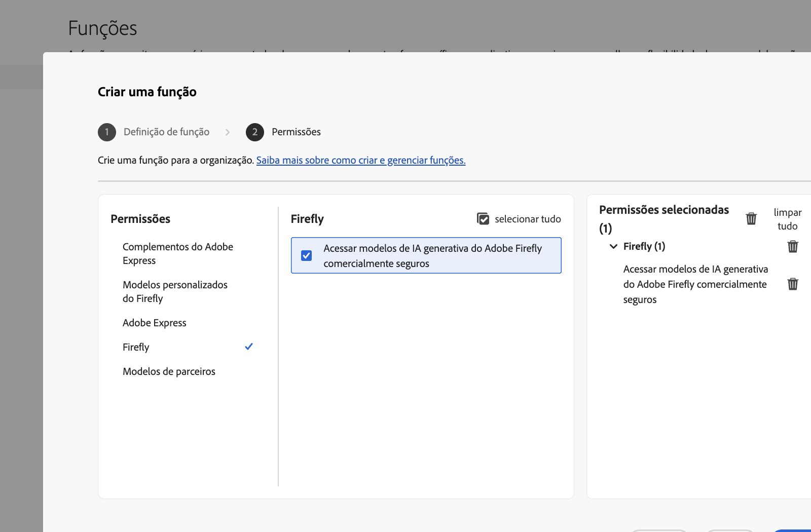Delete the generative AI permission using its trash icon
Screen dimensions: 811x532
(x=793, y=284)
